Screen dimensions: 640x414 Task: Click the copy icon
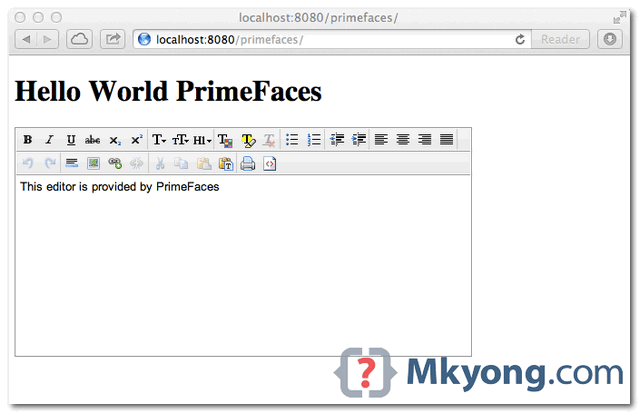(181, 163)
